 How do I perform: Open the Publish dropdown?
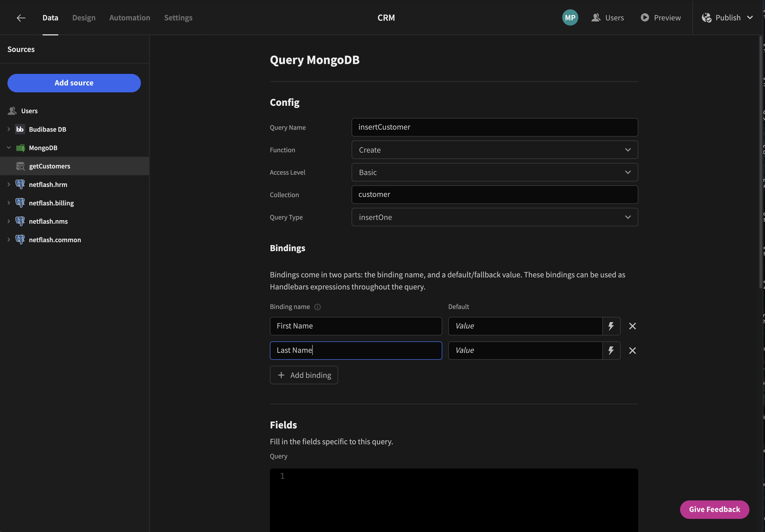(x=728, y=18)
